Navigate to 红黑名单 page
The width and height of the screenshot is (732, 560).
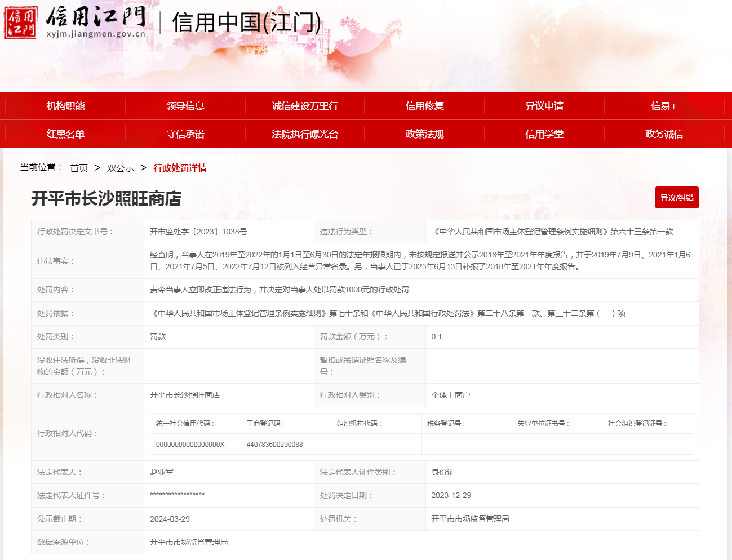65,134
